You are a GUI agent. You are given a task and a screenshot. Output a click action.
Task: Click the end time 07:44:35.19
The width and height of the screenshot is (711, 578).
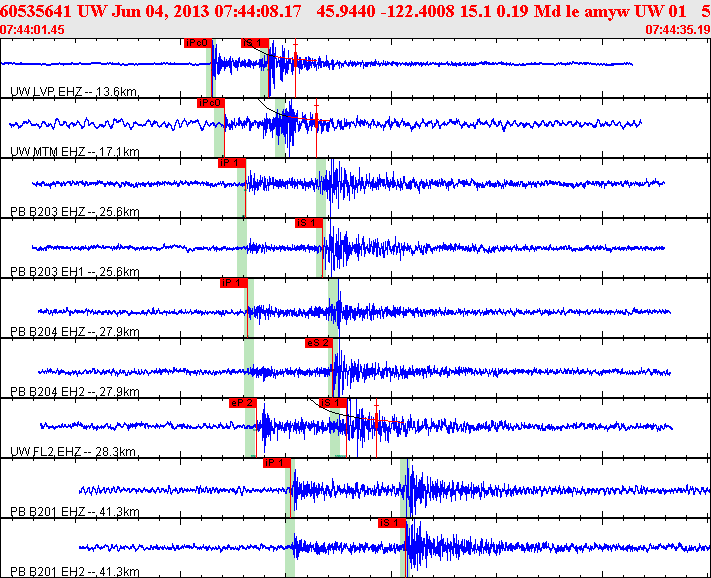coord(678,29)
